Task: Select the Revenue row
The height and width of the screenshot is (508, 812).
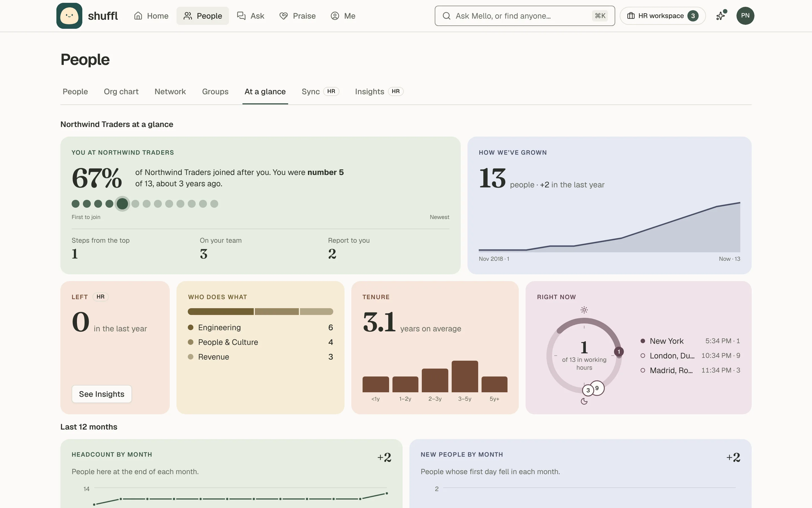Action: click(261, 357)
